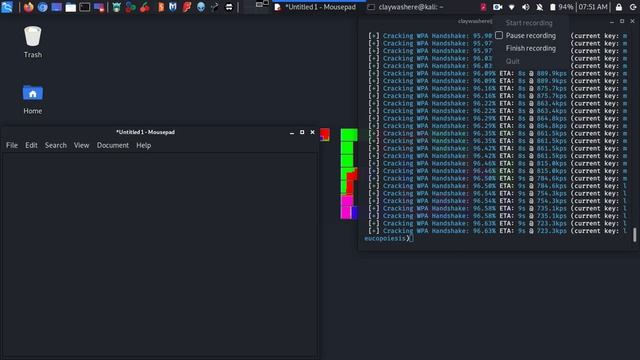Switch to the Untitled 1 Mousepad taskbar button
Viewport: 640px width, 360px height.
pos(316,7)
